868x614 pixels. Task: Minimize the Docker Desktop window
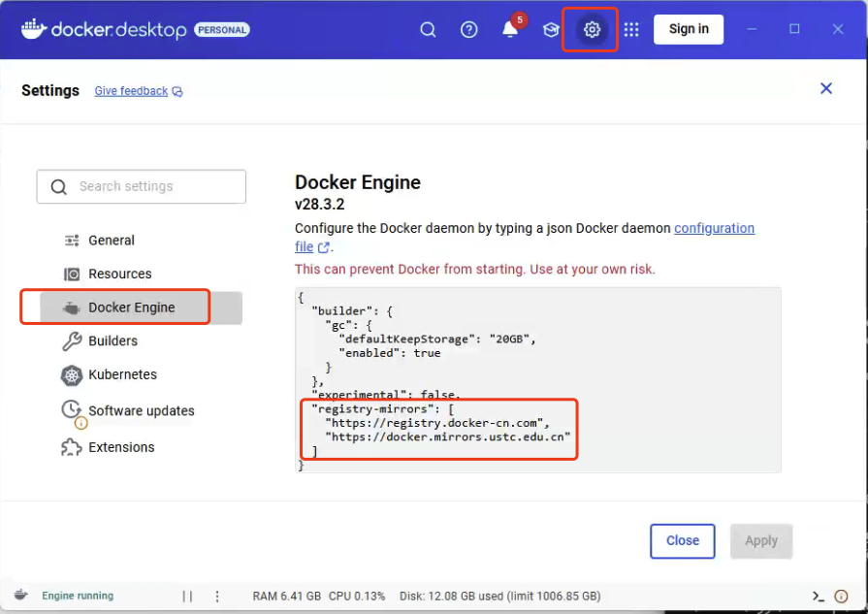(x=752, y=29)
